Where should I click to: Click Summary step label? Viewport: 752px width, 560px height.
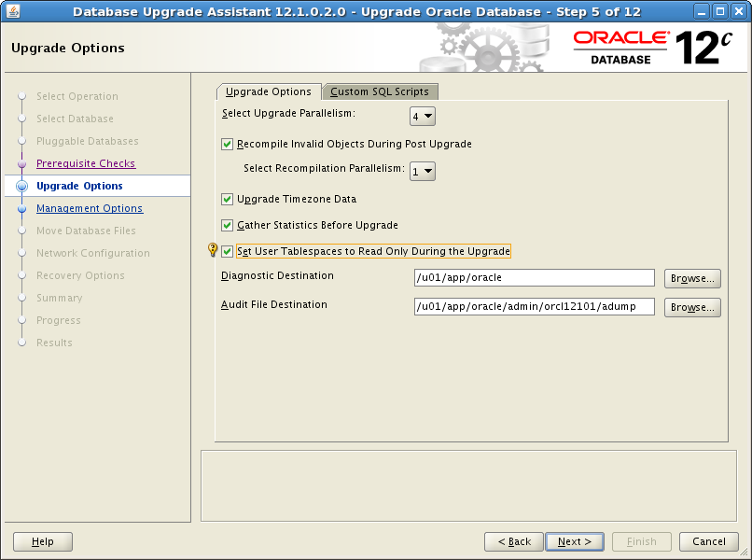60,298
